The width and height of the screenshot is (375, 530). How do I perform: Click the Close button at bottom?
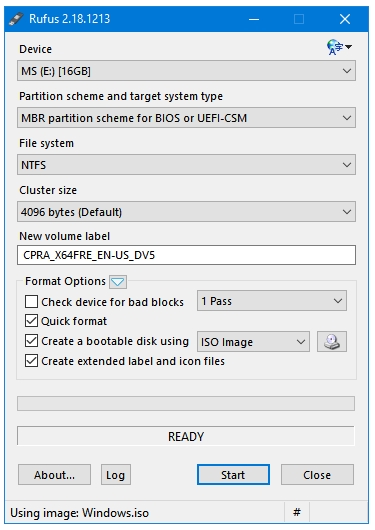click(317, 475)
